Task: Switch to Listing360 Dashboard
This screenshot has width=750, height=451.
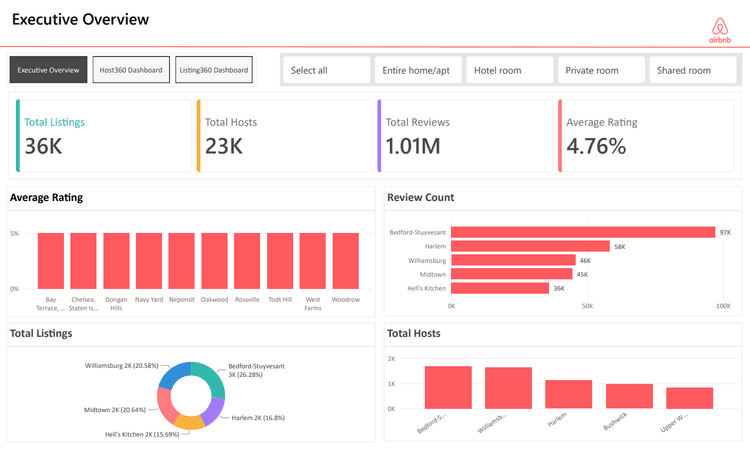Action: (x=214, y=70)
